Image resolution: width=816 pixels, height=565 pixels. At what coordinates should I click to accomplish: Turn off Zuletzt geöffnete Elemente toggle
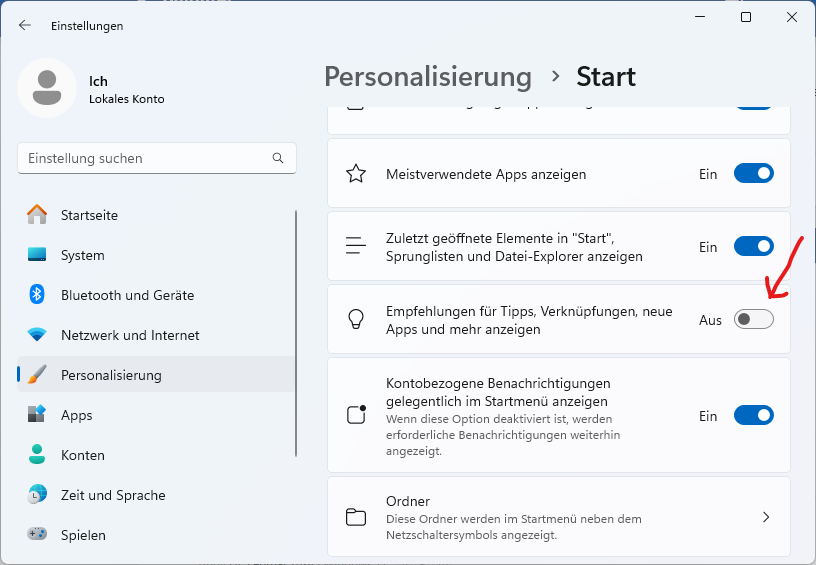point(753,247)
